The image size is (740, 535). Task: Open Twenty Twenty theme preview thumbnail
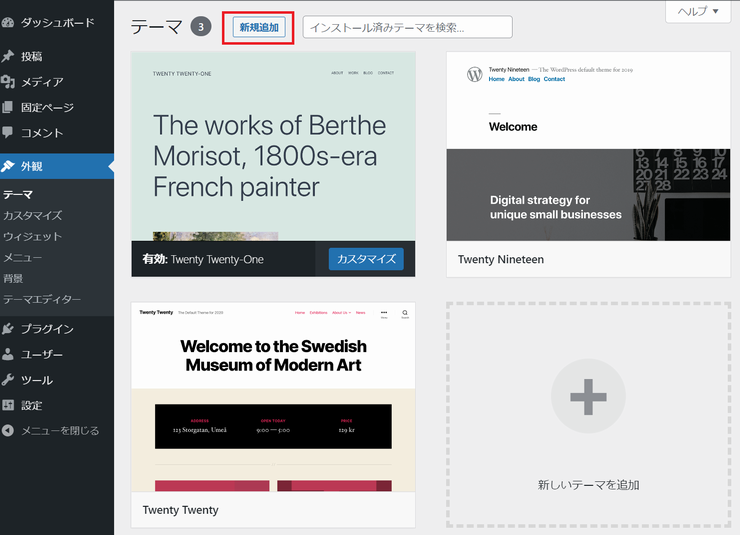click(x=273, y=397)
